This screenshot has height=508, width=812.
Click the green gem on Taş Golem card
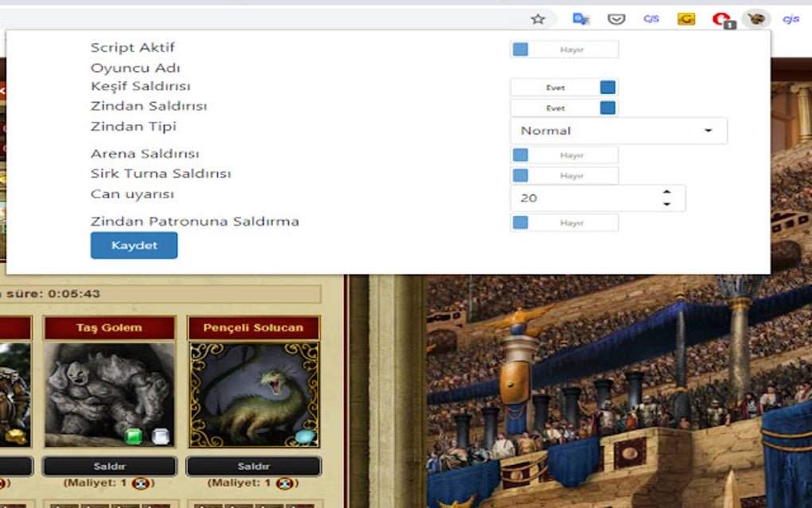(x=134, y=436)
